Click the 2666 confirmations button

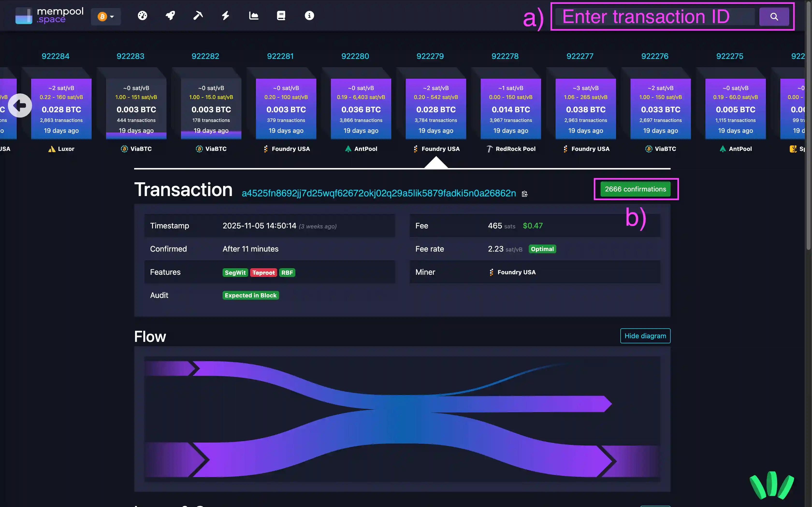click(x=636, y=189)
